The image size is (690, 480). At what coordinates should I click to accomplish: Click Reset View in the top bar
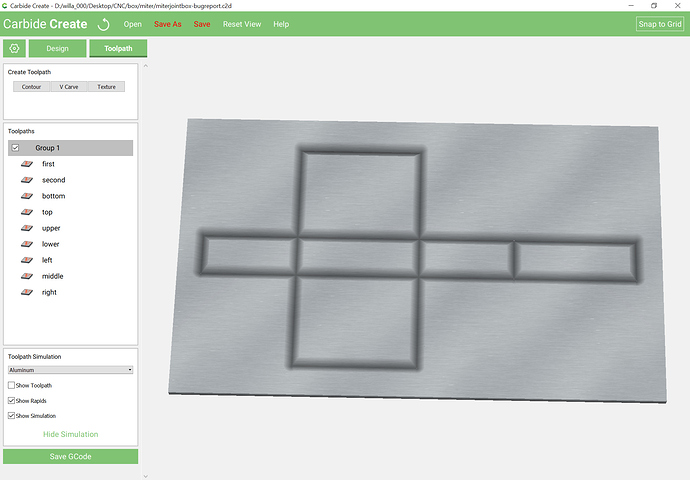click(242, 24)
